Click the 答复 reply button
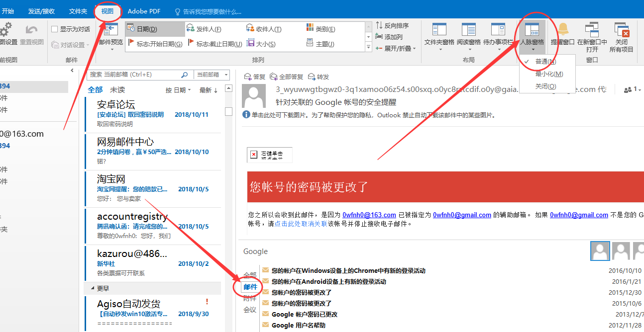The width and height of the screenshot is (644, 332). click(255, 77)
